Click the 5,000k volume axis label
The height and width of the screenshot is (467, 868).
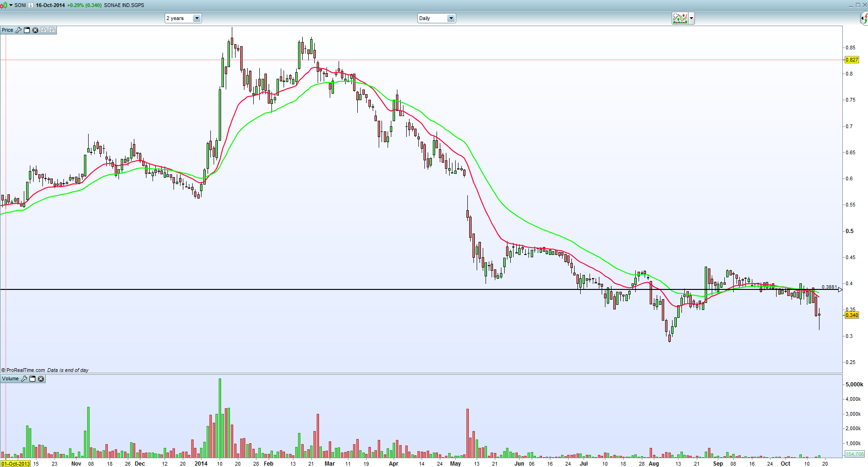(x=854, y=385)
